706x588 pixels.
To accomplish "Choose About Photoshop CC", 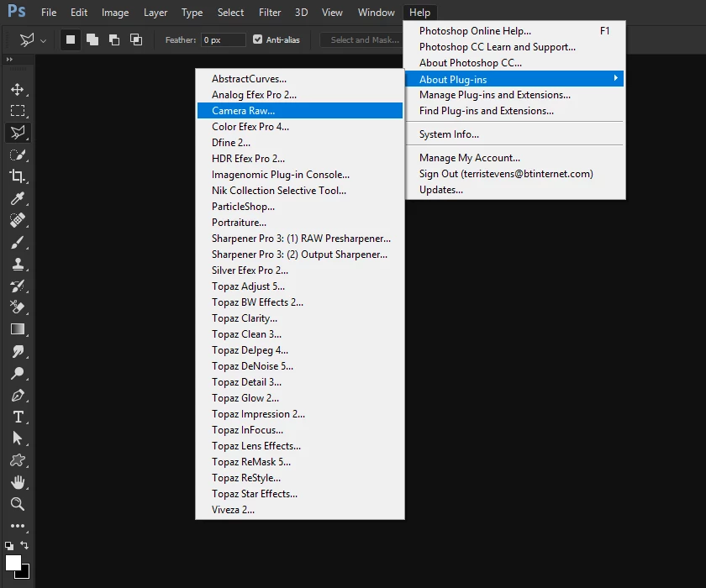I will (514, 63).
